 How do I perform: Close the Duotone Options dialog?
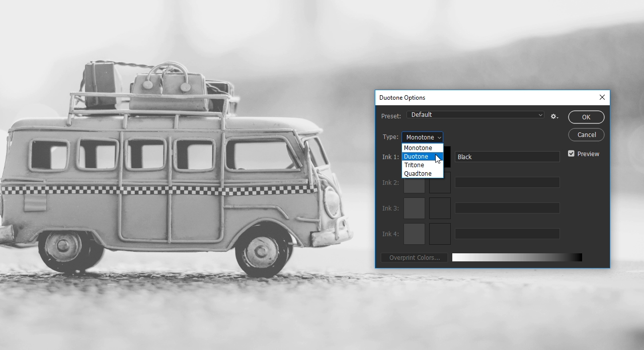(x=602, y=98)
